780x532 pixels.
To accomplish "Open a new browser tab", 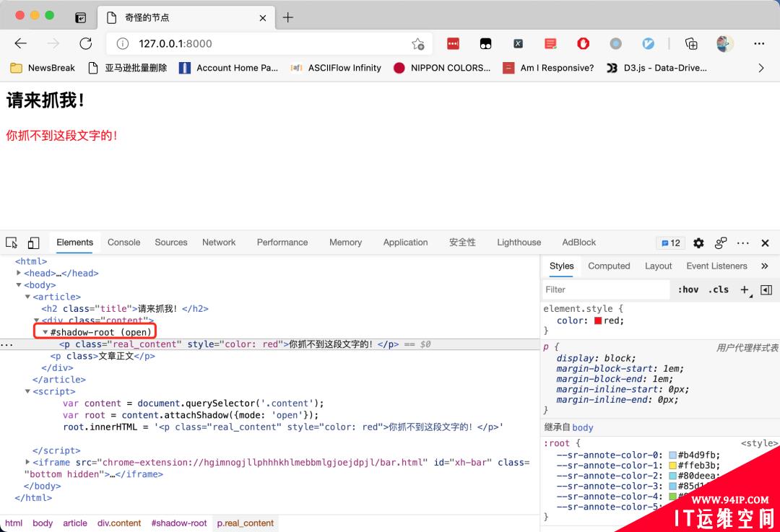I will (288, 18).
